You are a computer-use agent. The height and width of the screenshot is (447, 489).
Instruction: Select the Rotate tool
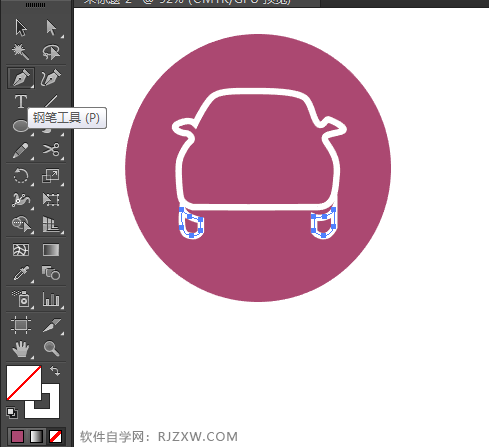pos(21,176)
